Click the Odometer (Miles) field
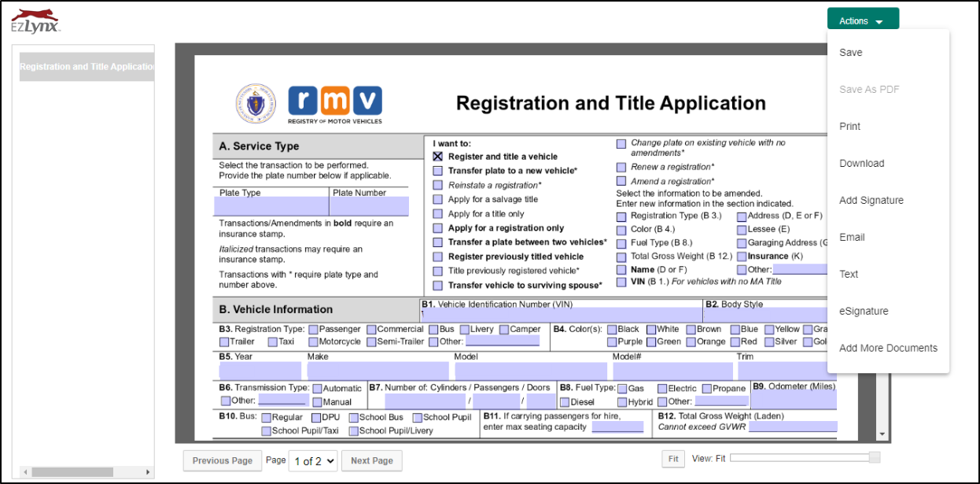980x484 pixels. [x=794, y=401]
